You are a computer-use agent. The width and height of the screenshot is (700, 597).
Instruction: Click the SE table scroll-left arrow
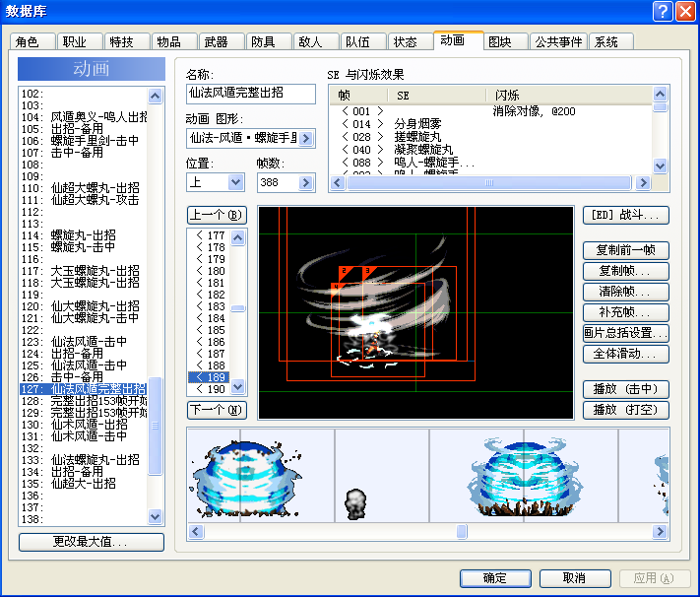tap(337, 183)
